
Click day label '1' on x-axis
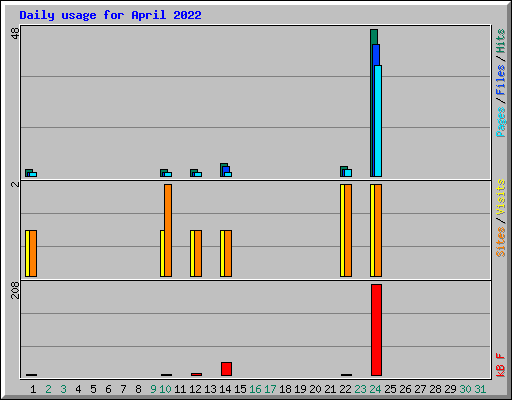[33, 389]
